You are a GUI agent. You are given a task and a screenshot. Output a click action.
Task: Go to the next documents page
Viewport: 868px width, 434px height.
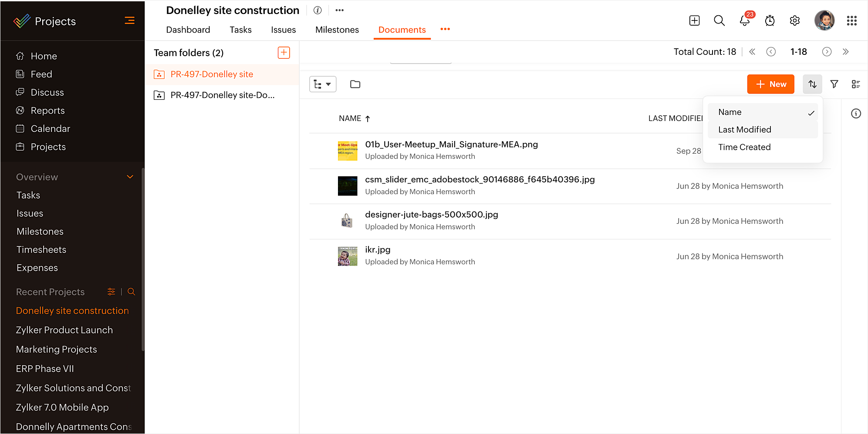(x=827, y=52)
